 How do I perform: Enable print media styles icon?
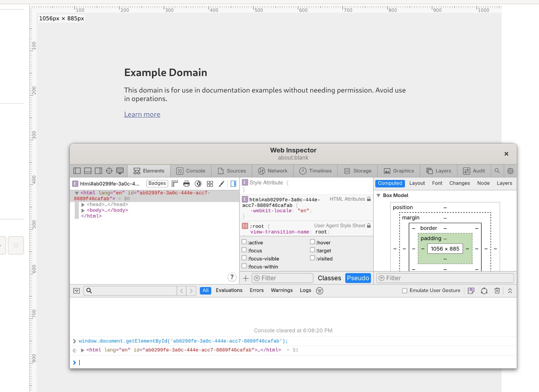click(x=187, y=184)
